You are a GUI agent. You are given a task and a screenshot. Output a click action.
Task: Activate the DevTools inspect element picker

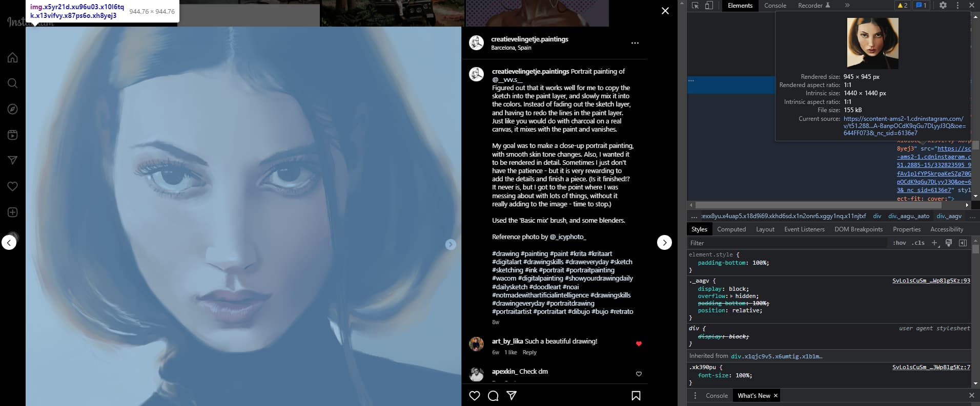pos(696,6)
